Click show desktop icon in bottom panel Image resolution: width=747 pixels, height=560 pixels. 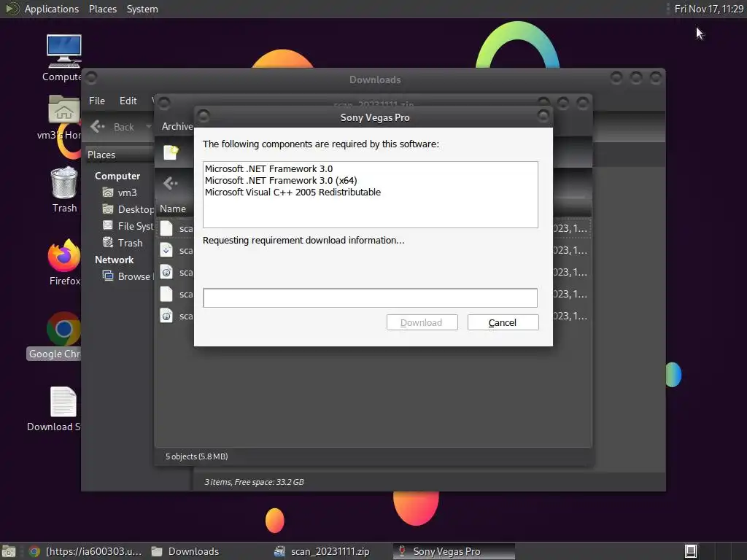pos(9,551)
